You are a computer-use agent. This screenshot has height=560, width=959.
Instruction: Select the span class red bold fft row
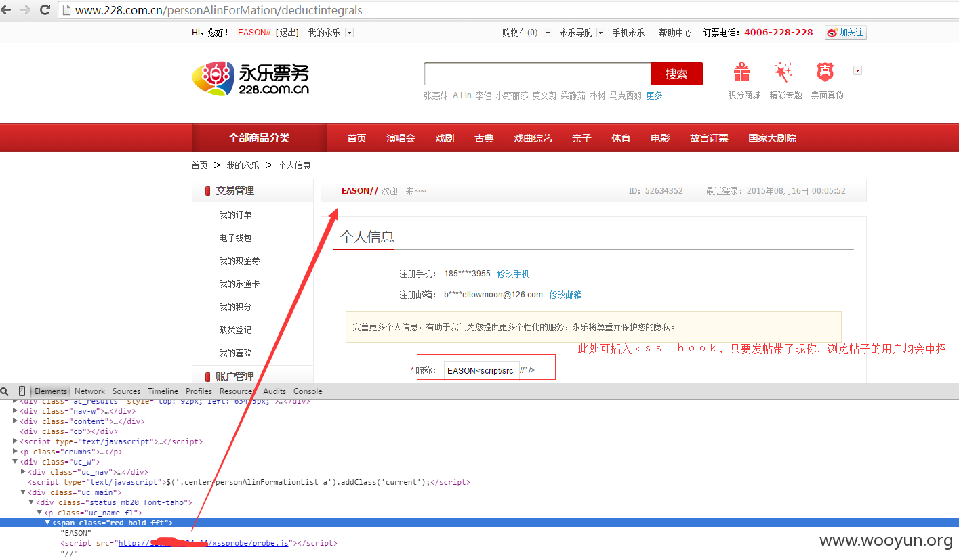click(479, 523)
